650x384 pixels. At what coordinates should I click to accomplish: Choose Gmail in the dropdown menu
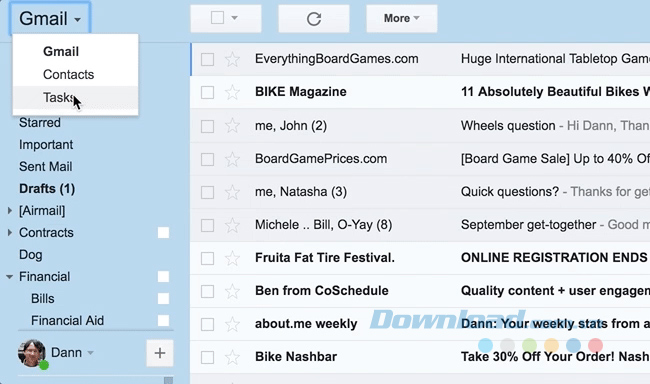click(x=61, y=51)
